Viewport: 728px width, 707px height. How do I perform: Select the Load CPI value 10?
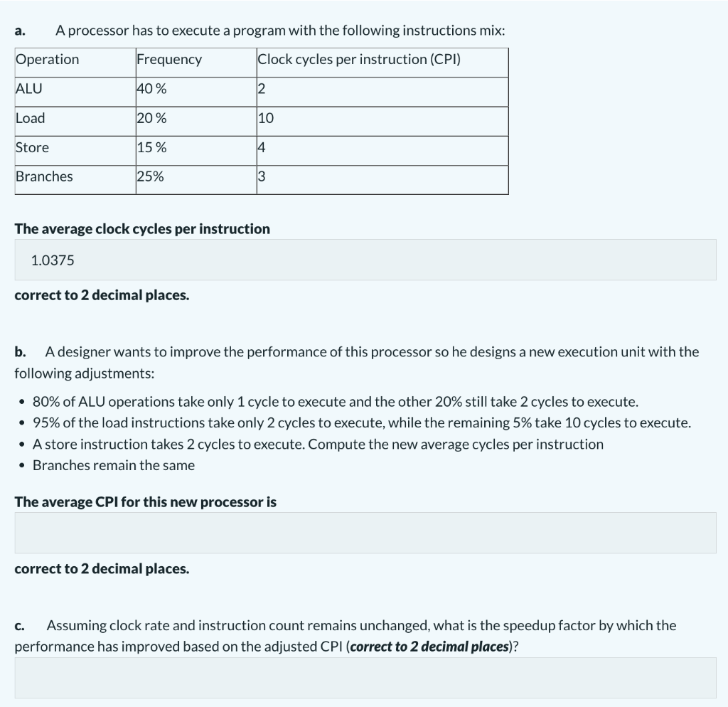coord(382,121)
